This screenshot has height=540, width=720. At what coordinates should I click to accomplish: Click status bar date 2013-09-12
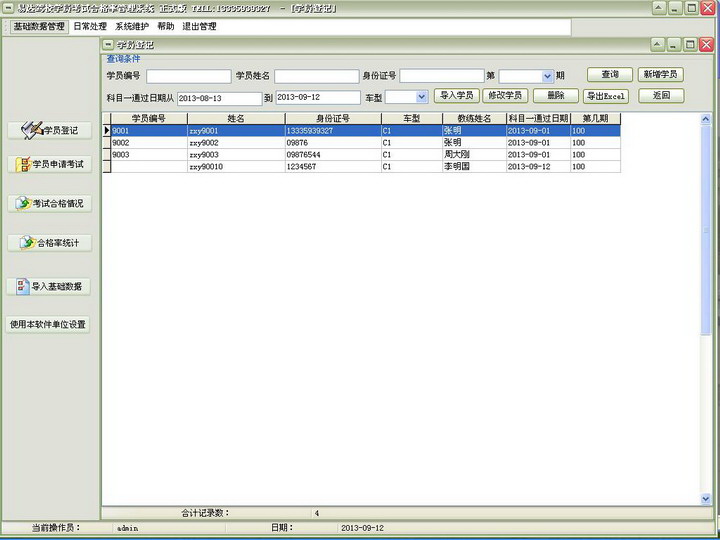pyautogui.click(x=362, y=528)
